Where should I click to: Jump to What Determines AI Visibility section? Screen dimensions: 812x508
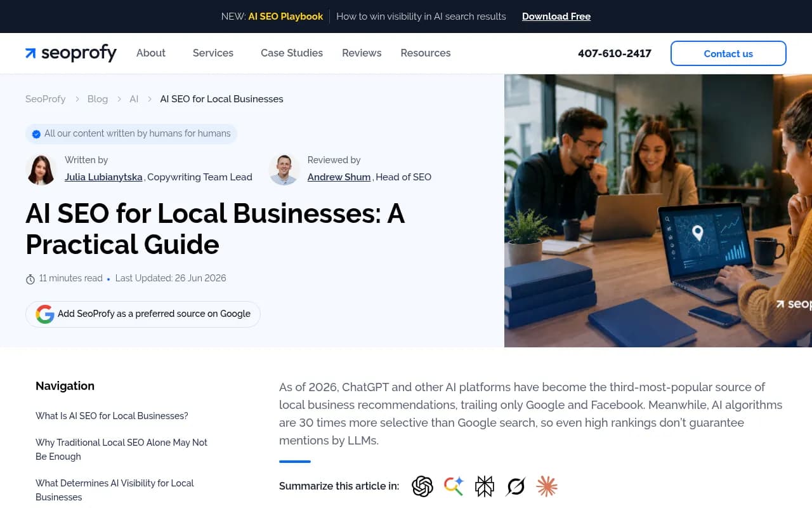click(115, 490)
